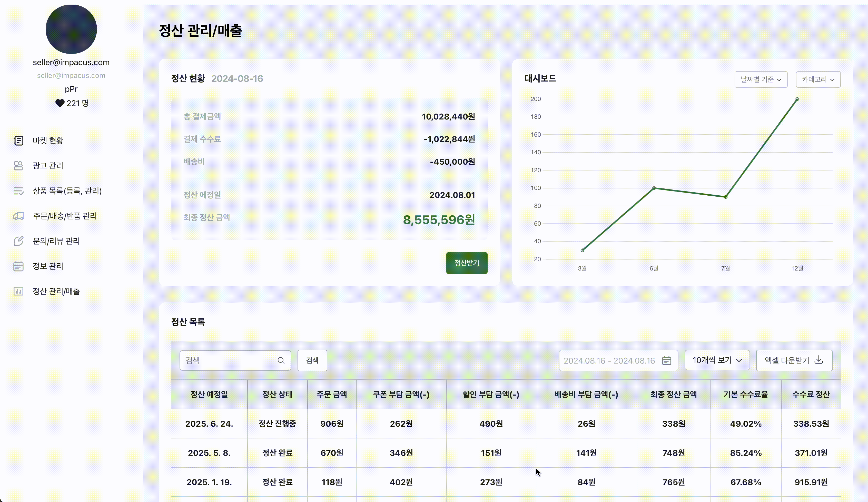Click the 엑셀 다운받기 button
This screenshot has height=502, width=868.
pyautogui.click(x=794, y=360)
